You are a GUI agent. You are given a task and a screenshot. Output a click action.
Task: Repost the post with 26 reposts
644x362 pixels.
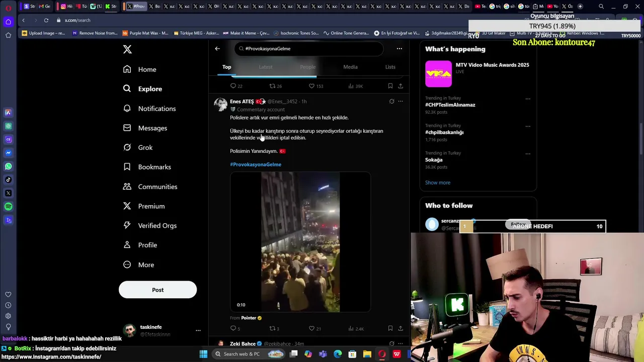pyautogui.click(x=275, y=86)
